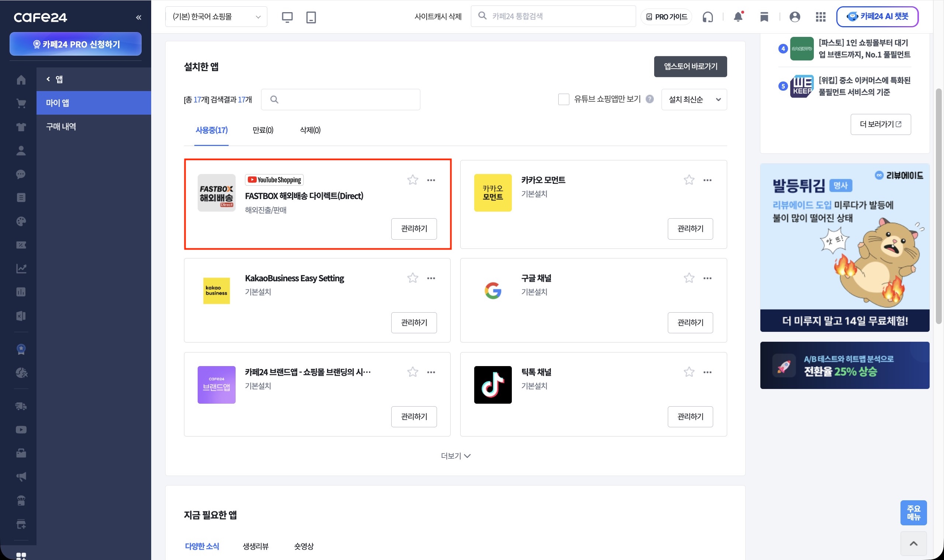Switch to the 생생리뷰 tab
Screen dimensions: 944x560
point(255,546)
